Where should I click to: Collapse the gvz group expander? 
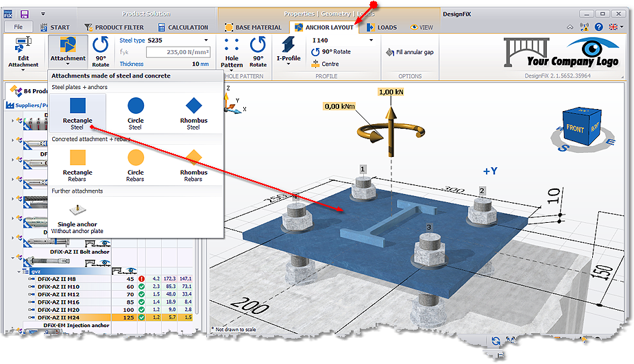(19, 271)
